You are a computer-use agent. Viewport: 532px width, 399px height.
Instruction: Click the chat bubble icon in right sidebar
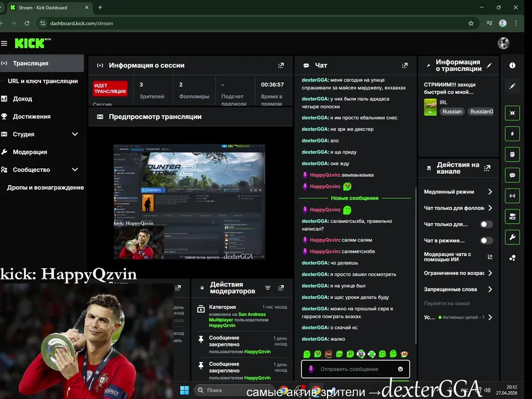512,175
